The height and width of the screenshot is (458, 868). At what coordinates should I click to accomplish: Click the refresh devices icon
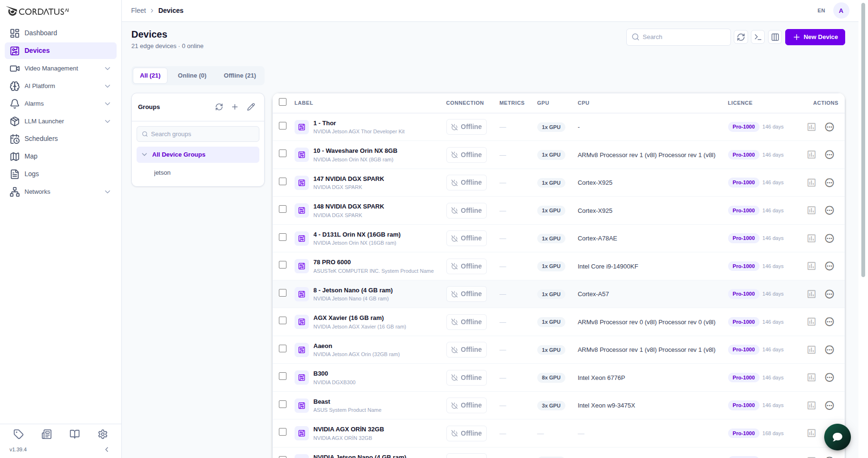741,37
